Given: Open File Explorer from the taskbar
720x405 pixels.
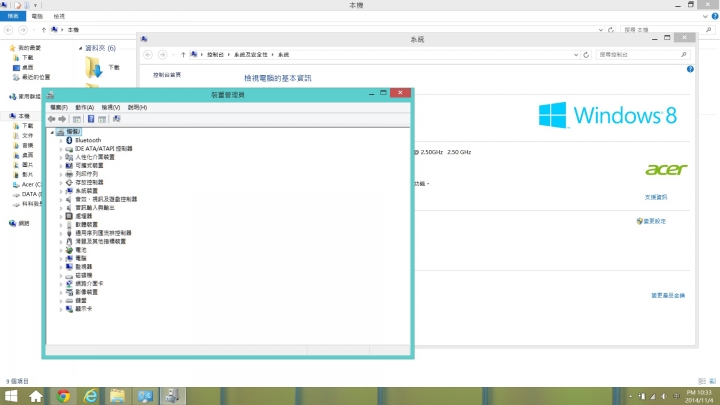Looking at the screenshot, I should 118,396.
